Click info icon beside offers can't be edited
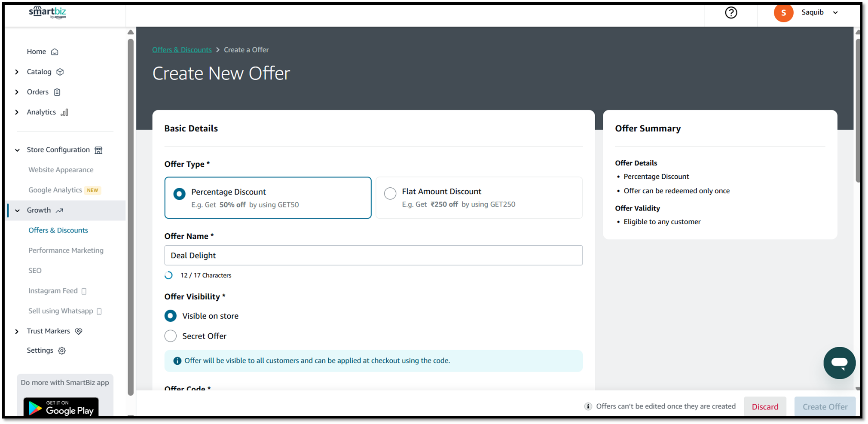Image resolution: width=868 pixels, height=424 pixels. tap(588, 406)
